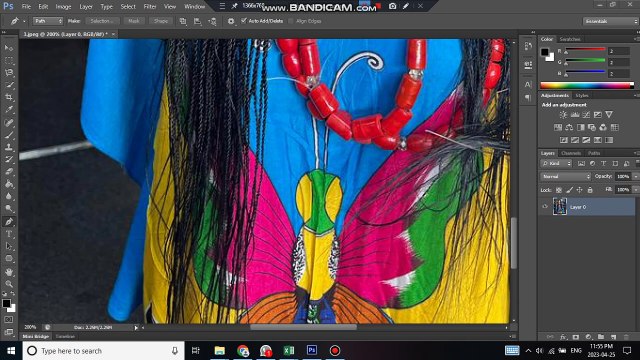Screen dimensions: 640x360
Task: Switch to the Swatches tab
Action: click(x=570, y=39)
